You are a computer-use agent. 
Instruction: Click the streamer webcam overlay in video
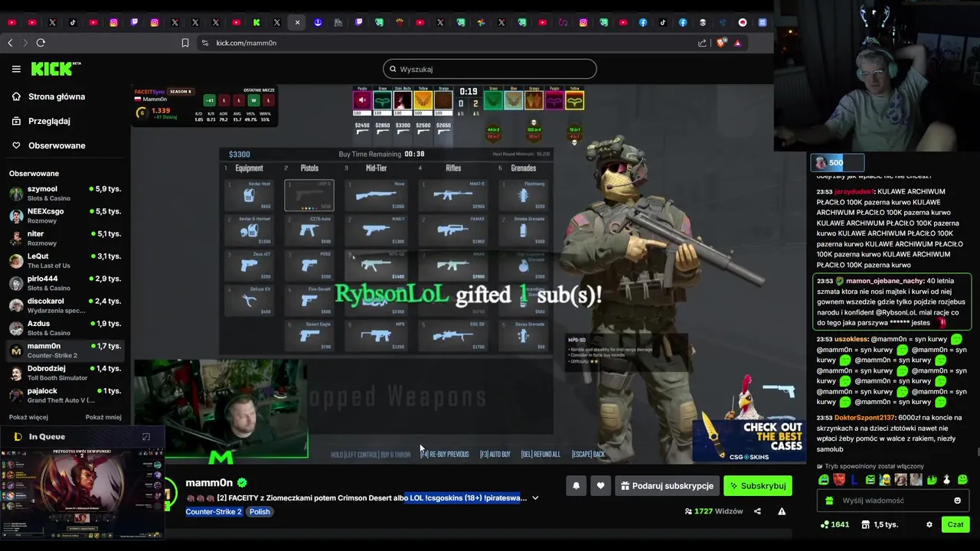[221, 410]
